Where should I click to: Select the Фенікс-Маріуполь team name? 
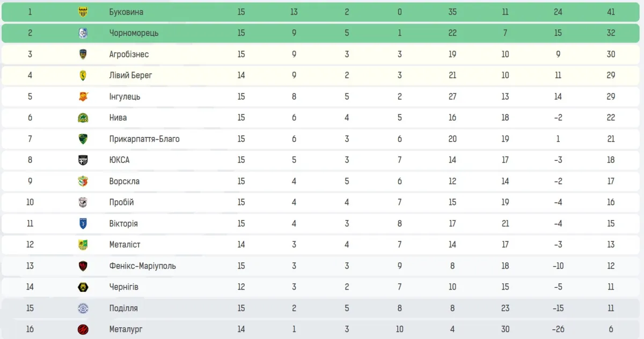142,266
